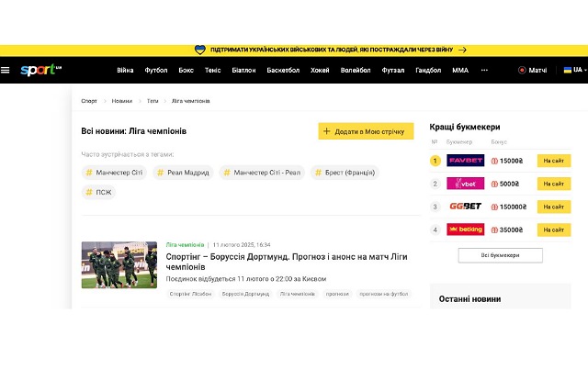588x392 pixels.
Task: Visit FAVBET via На сайт button
Action: click(553, 161)
